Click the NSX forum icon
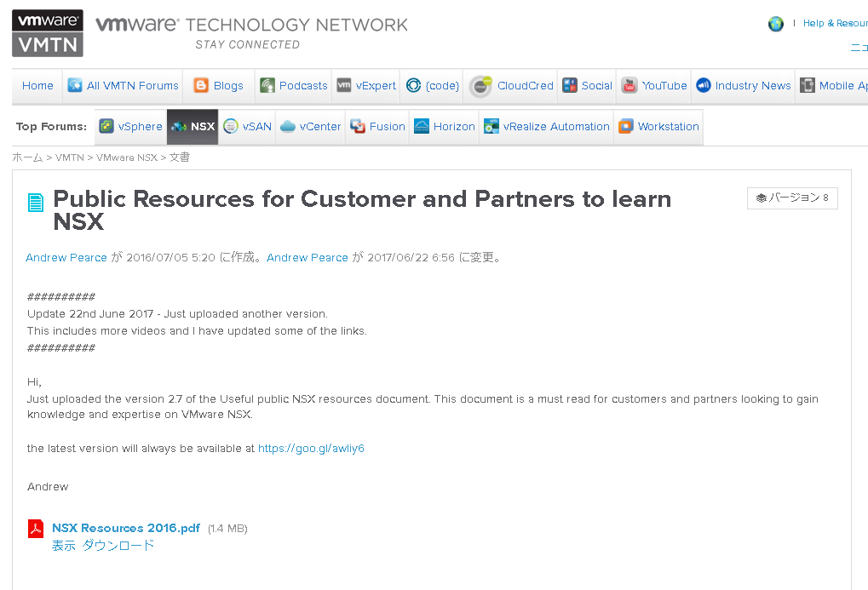The height and width of the screenshot is (590, 868). (x=179, y=127)
